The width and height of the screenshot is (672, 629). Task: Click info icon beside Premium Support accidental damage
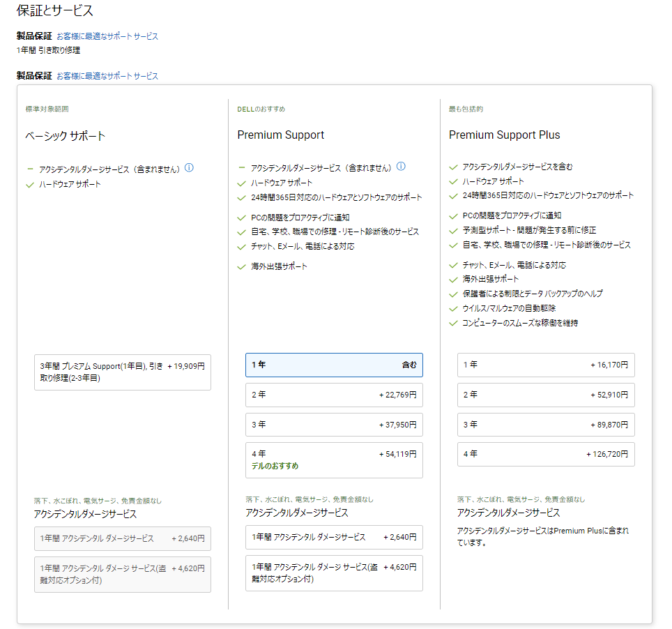(x=401, y=167)
